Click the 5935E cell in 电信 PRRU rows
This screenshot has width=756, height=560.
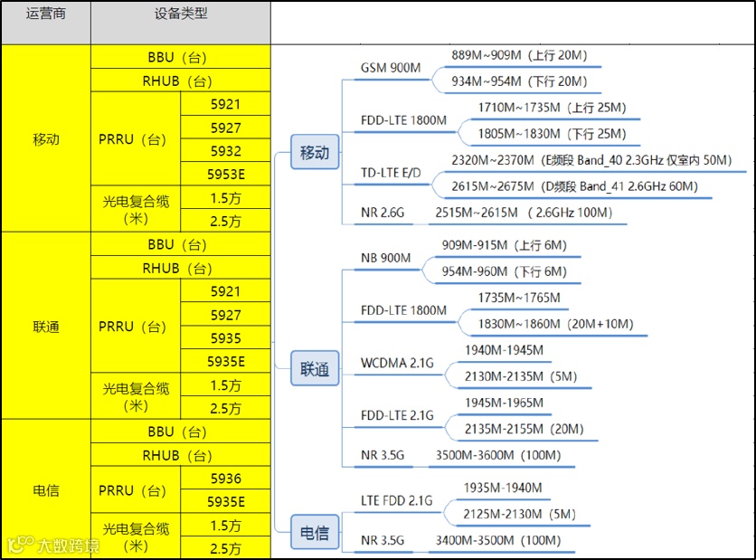click(x=226, y=501)
